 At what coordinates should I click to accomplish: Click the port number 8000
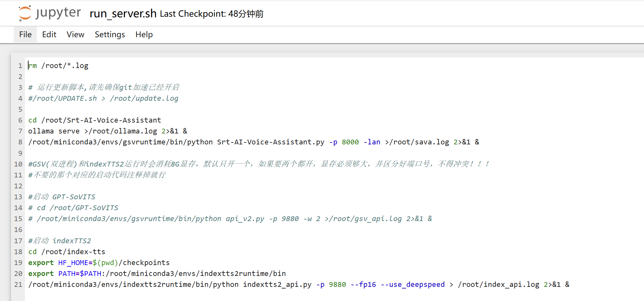350,142
